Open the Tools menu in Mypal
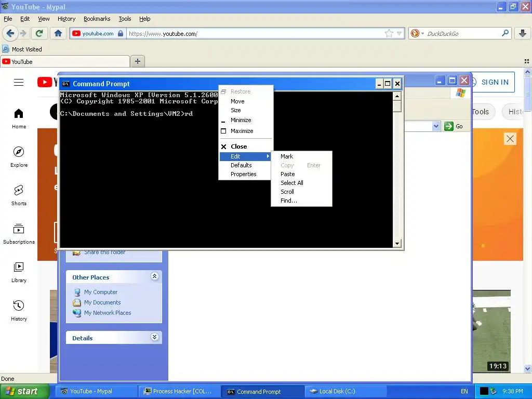 [x=125, y=19]
